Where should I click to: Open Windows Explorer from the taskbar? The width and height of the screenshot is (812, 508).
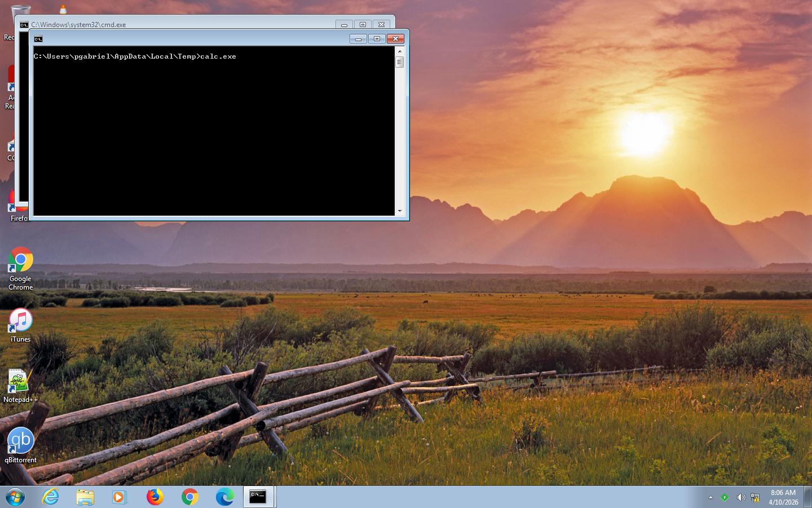coord(85,497)
